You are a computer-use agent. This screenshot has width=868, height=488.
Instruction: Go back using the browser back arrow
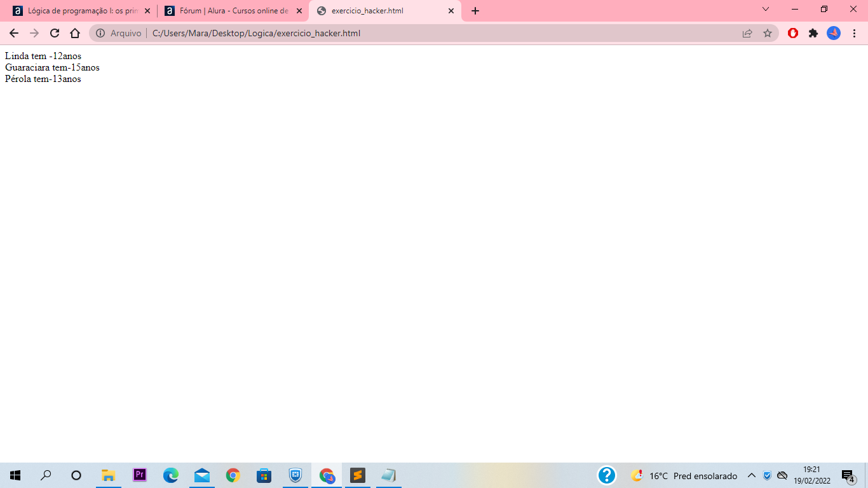pos(14,33)
